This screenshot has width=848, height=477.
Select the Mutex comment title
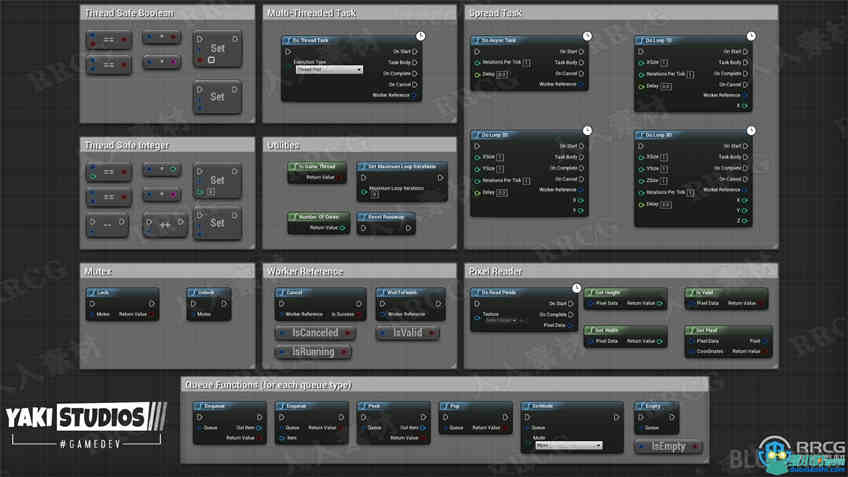(98, 271)
